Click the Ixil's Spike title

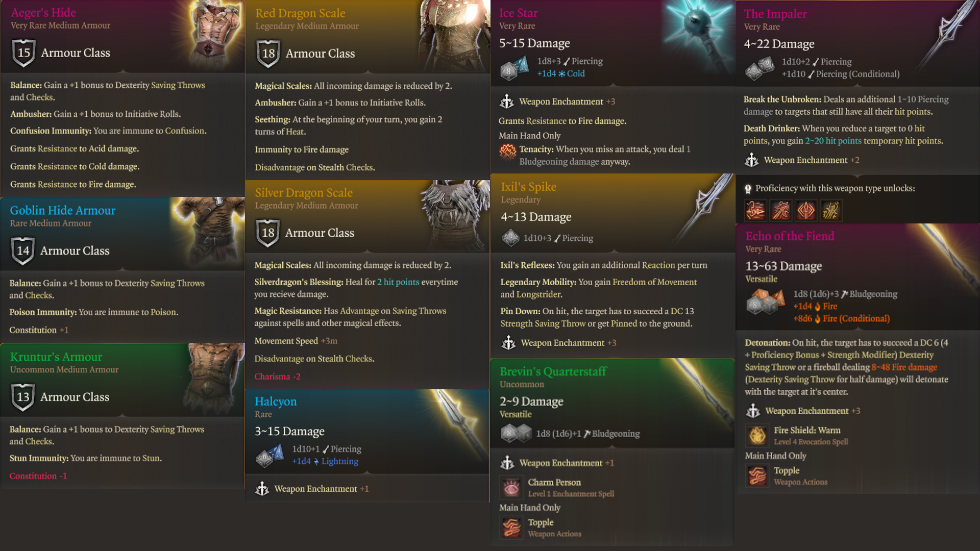(528, 187)
